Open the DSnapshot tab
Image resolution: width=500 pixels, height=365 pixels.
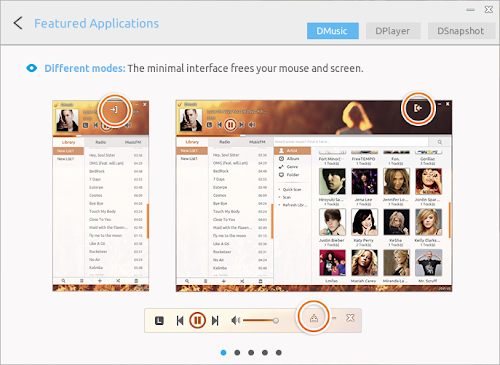tap(461, 31)
